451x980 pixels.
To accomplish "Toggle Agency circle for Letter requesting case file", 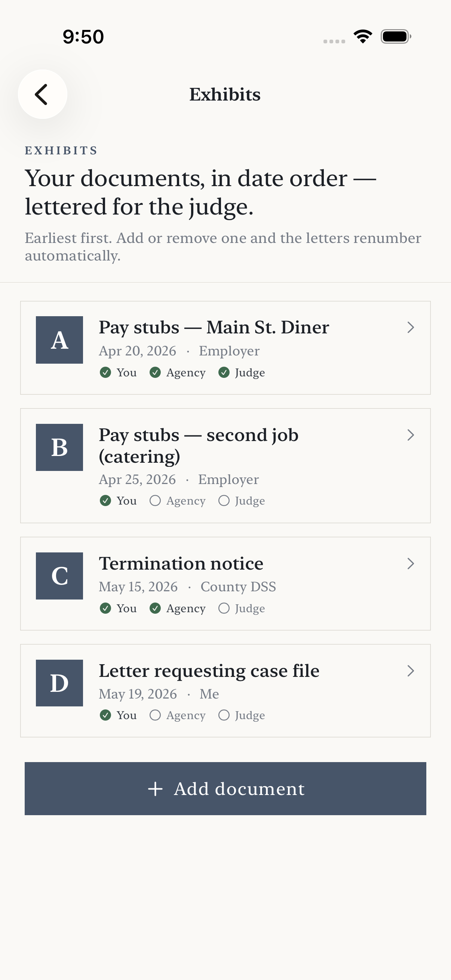I will tap(155, 715).
